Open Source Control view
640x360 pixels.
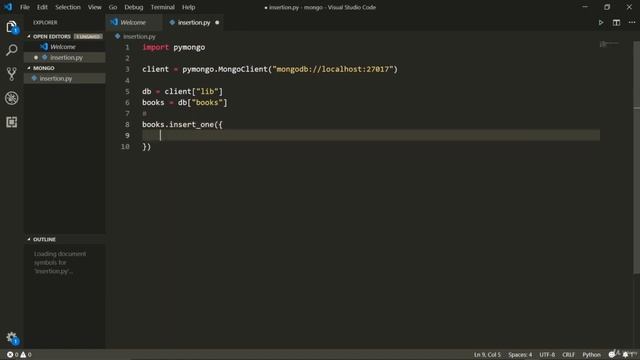click(11, 74)
